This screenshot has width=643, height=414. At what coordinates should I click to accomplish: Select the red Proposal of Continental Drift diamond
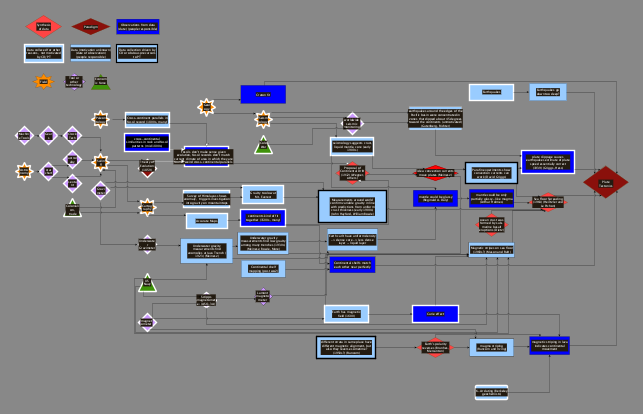click(x=352, y=173)
